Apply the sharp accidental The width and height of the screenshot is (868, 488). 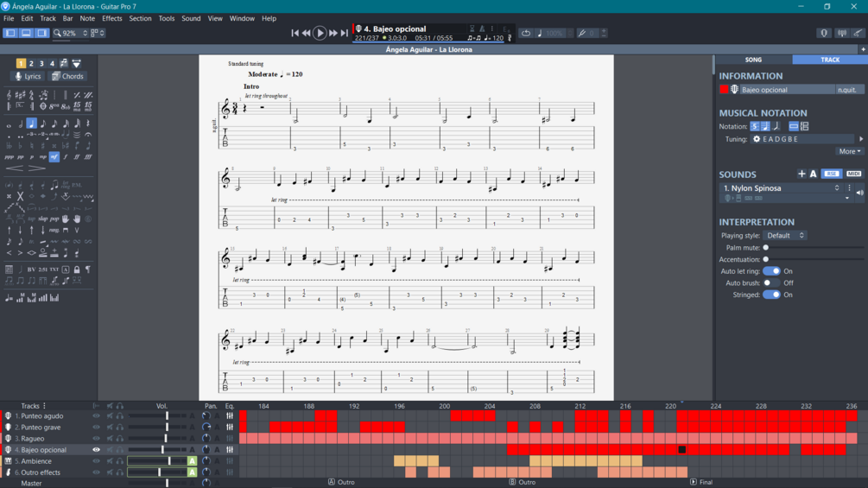coord(43,145)
